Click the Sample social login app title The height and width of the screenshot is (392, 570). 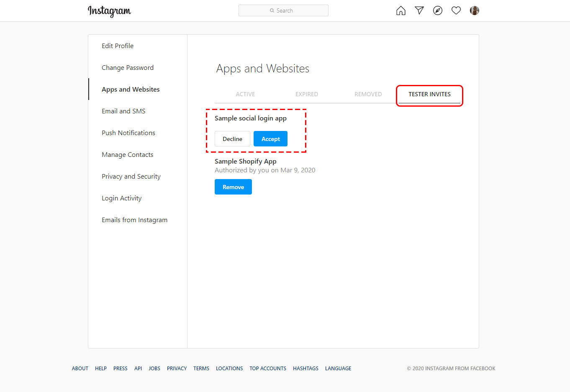coord(251,118)
